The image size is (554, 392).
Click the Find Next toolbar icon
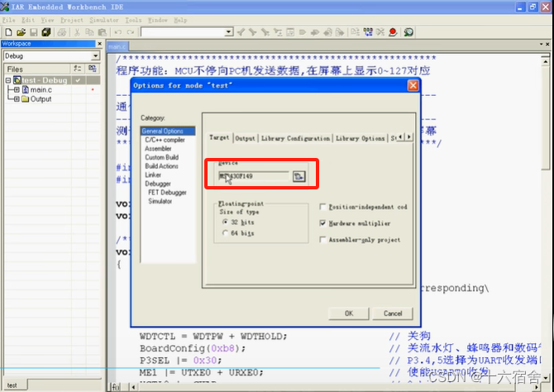click(x=253, y=32)
